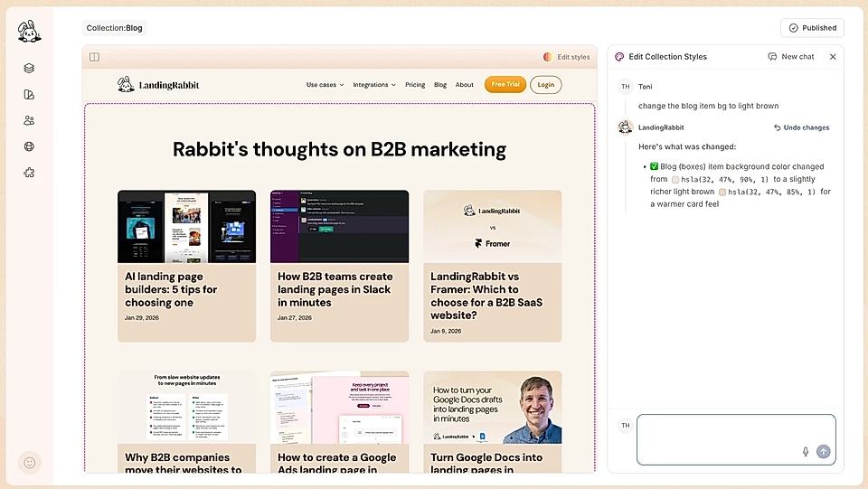Click the 'Rabbit's thoughts on B2B marketing' heading
Screen dimensions: 868x489
click(339, 149)
